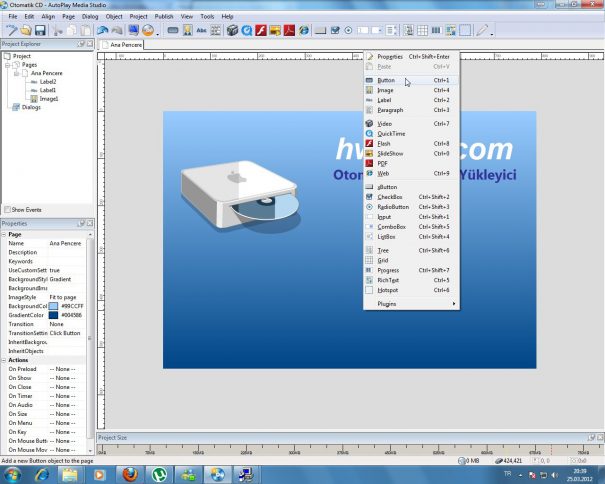This screenshot has height=484, width=605.
Task: Open the Dialog menu
Action: [x=90, y=17]
